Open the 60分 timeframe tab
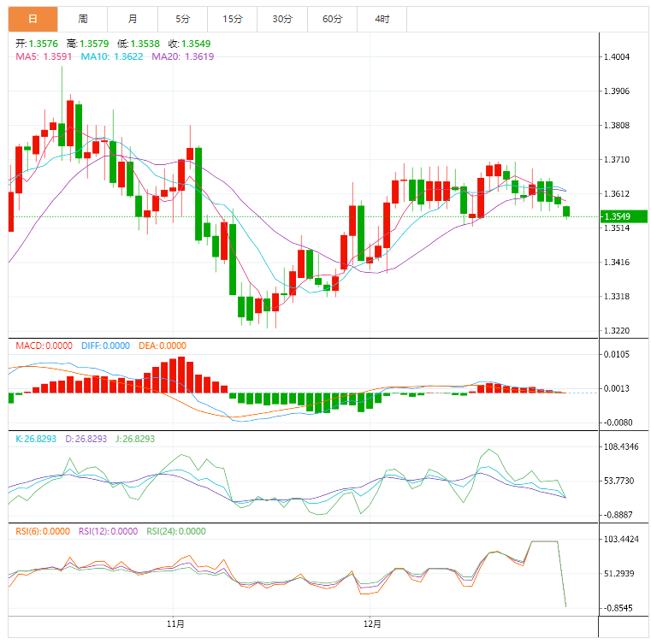The width and height of the screenshot is (651, 644). 332,19
